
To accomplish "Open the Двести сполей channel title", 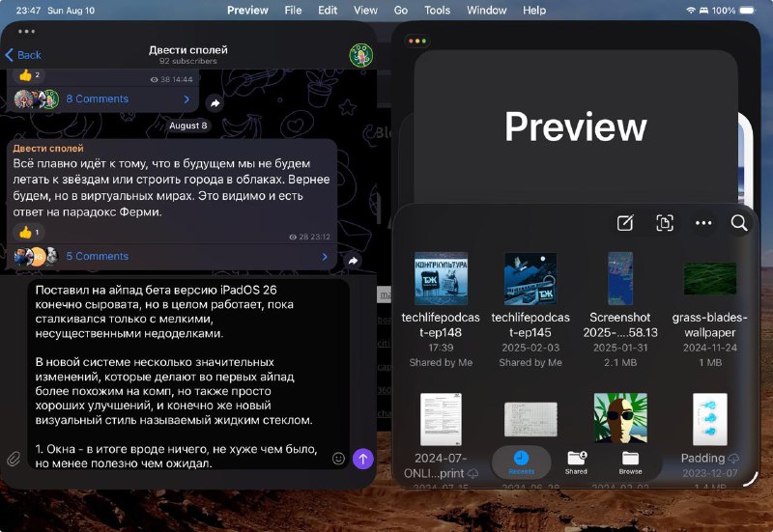I will click(188, 50).
